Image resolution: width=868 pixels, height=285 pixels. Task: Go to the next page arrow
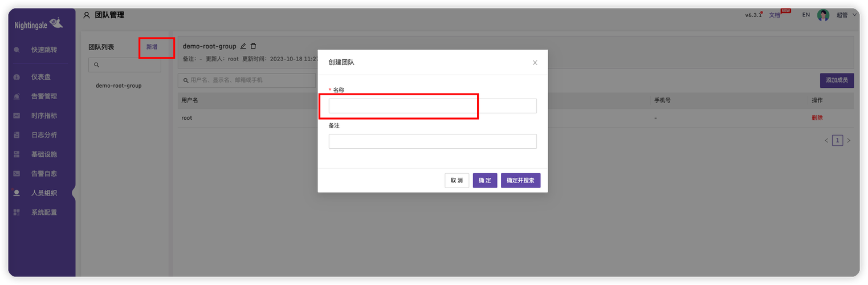coord(849,140)
